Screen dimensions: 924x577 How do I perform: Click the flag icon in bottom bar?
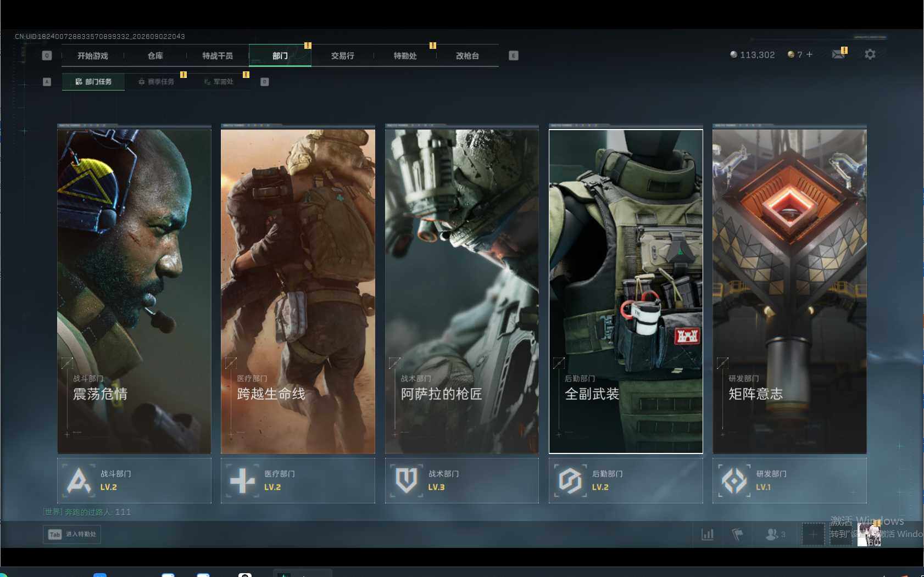click(x=738, y=534)
